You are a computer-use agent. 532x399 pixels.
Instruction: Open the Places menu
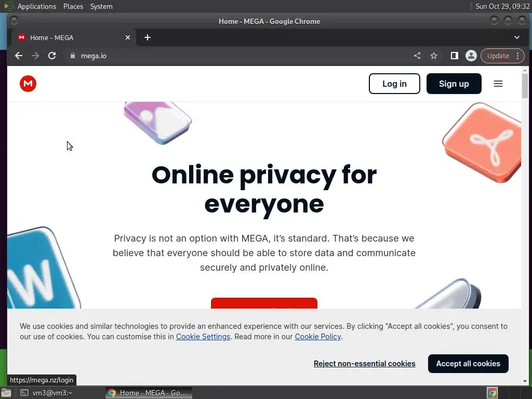point(73,6)
